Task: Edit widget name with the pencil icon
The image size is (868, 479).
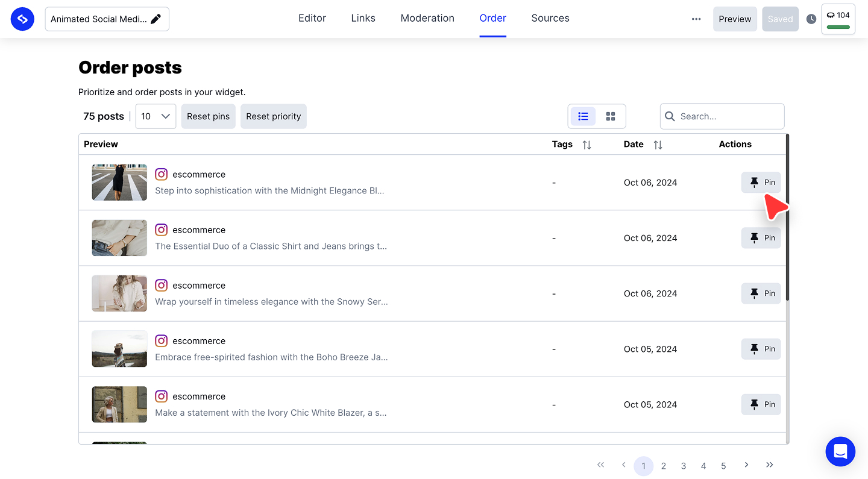Action: tap(156, 19)
